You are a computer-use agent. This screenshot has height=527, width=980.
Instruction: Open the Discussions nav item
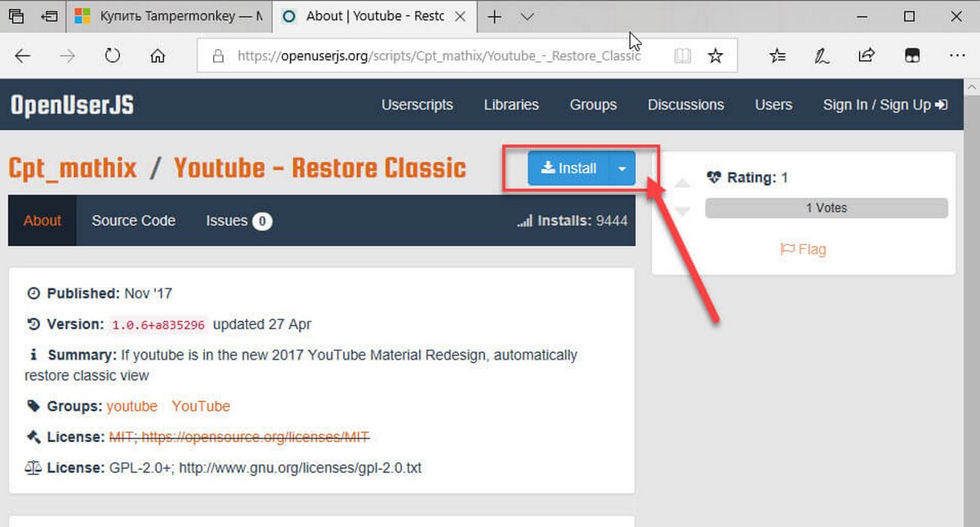(686, 105)
